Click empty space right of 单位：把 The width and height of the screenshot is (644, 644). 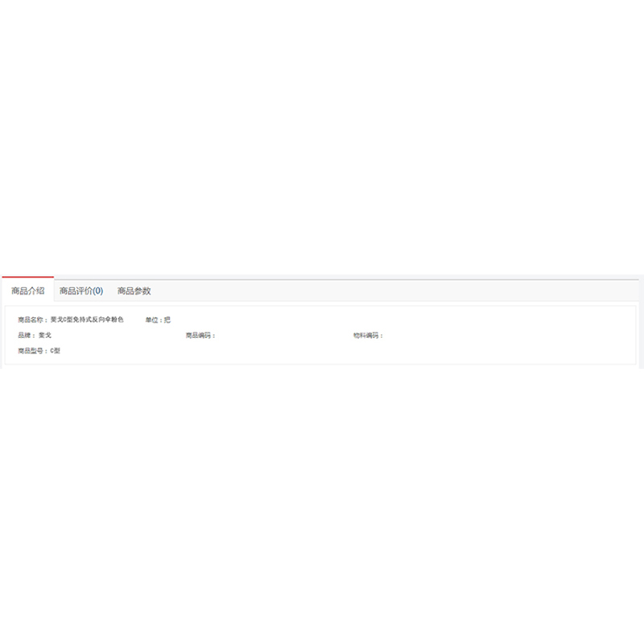[x=322, y=320]
